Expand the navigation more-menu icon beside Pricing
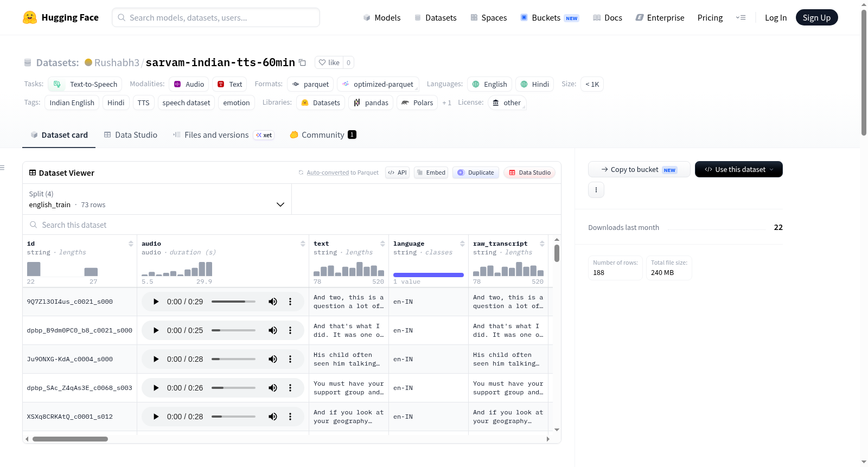This screenshot has width=868, height=467. click(x=741, y=17)
